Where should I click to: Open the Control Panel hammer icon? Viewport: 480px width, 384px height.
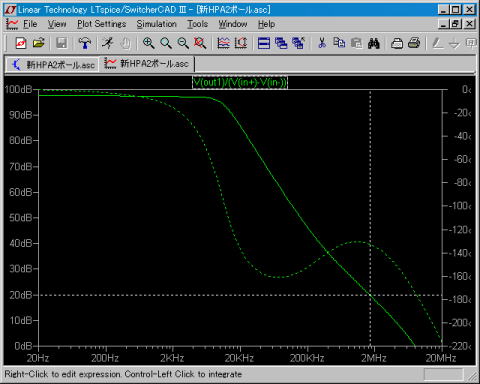pos(85,43)
